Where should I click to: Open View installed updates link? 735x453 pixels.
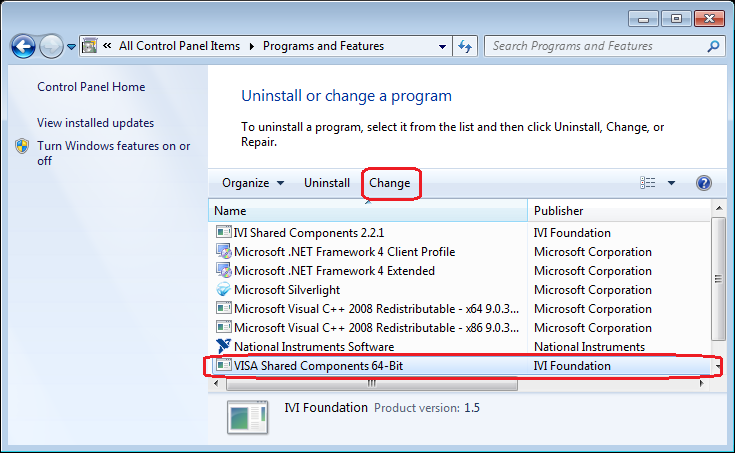pos(95,123)
